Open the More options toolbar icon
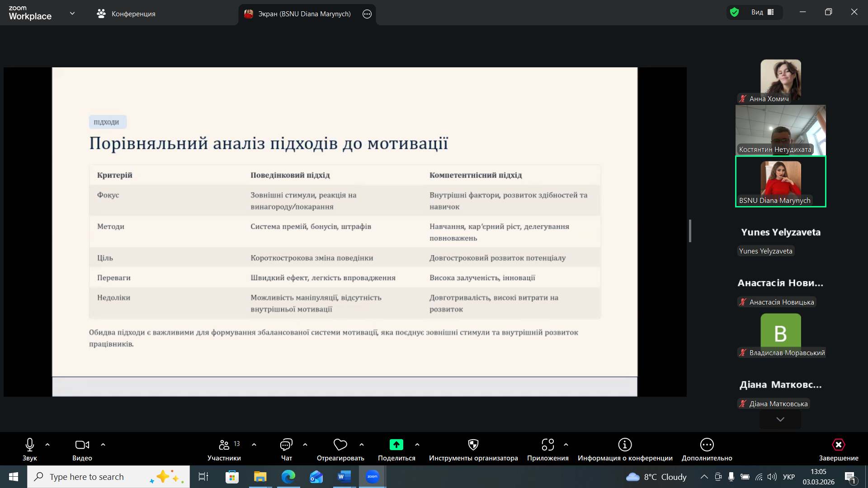 (707, 445)
